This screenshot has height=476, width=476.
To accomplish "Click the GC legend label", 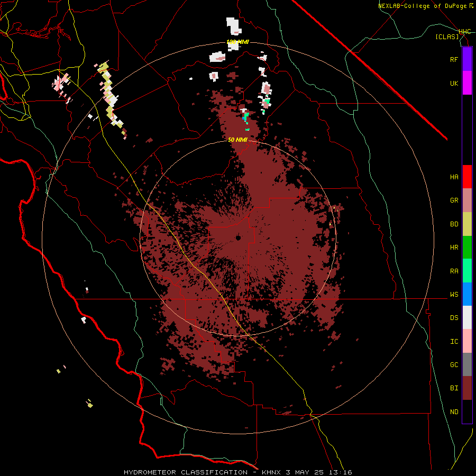I will pyautogui.click(x=454, y=364).
